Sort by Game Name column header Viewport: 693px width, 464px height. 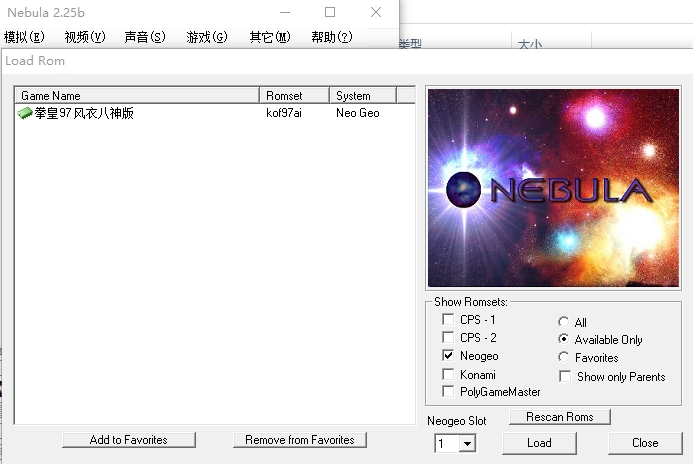pyautogui.click(x=137, y=95)
